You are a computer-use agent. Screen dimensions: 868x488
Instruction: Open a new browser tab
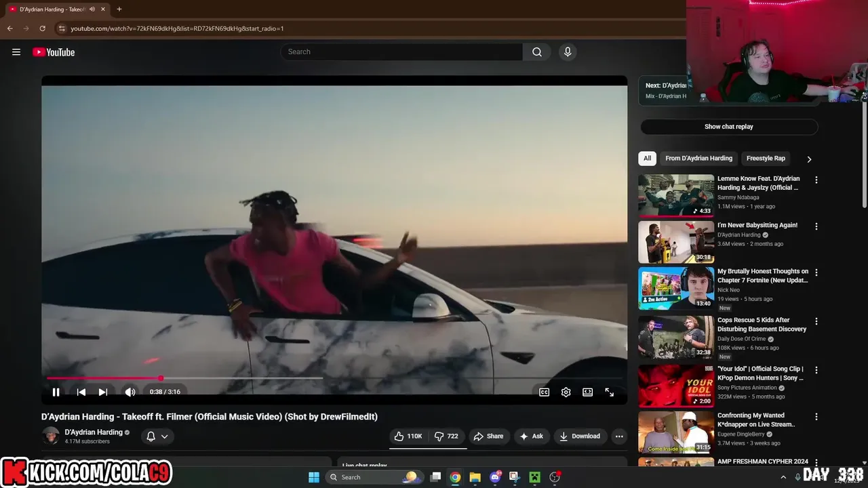[x=119, y=9]
